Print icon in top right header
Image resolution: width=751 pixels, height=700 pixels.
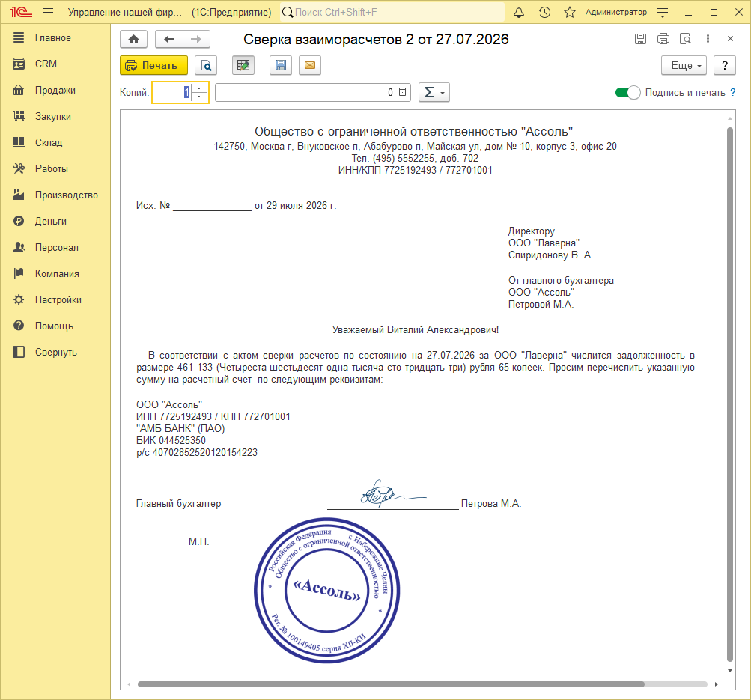click(x=663, y=39)
